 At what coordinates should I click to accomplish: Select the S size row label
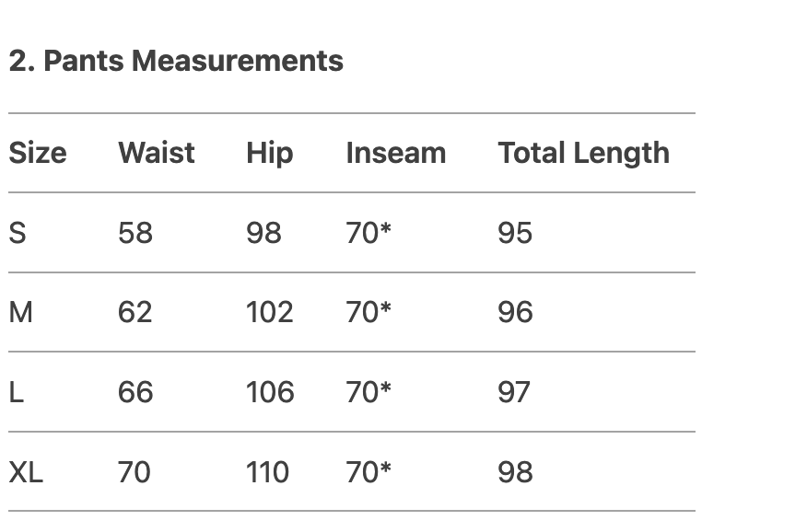(x=18, y=233)
